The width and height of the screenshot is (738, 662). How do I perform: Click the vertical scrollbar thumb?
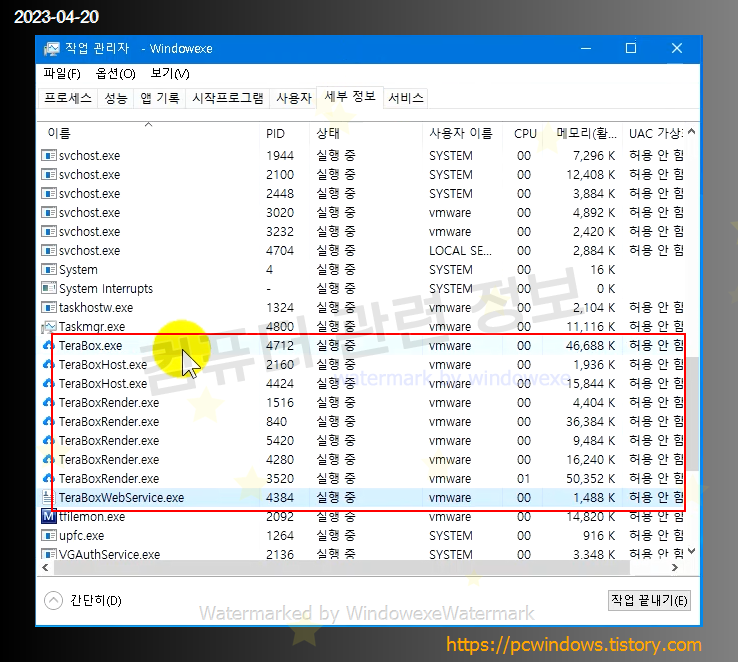(691, 413)
